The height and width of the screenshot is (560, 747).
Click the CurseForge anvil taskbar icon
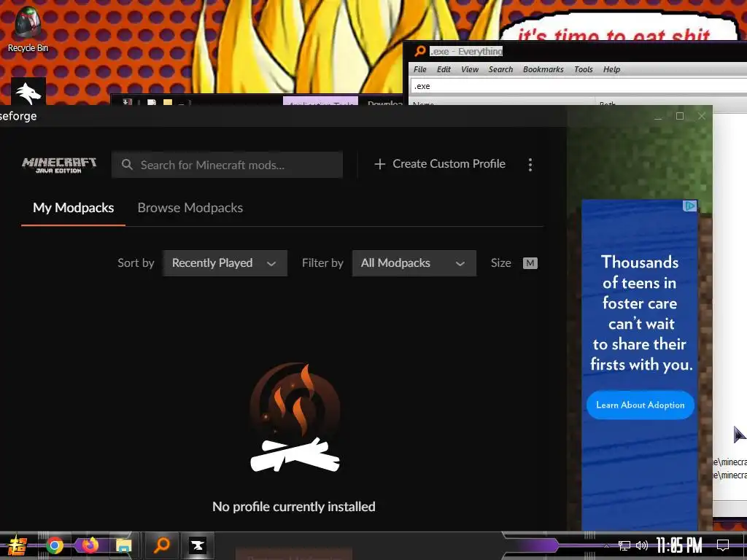pyautogui.click(x=197, y=545)
